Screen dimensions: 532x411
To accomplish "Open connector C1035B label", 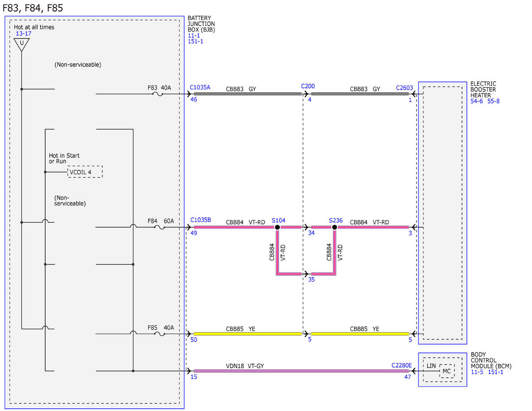I will [x=200, y=220].
